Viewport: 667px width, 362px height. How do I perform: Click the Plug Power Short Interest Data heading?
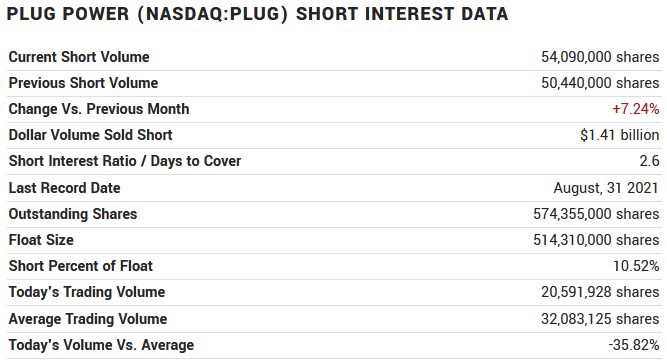pyautogui.click(x=257, y=14)
